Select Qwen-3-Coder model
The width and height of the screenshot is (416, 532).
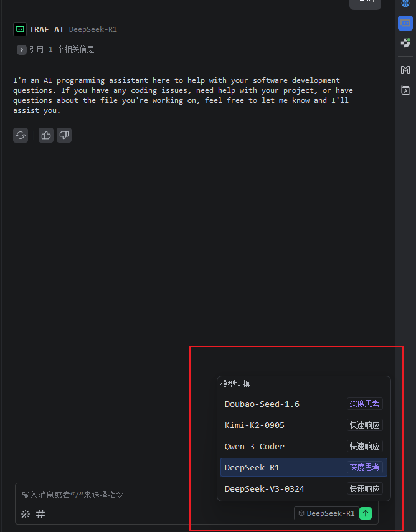point(304,446)
